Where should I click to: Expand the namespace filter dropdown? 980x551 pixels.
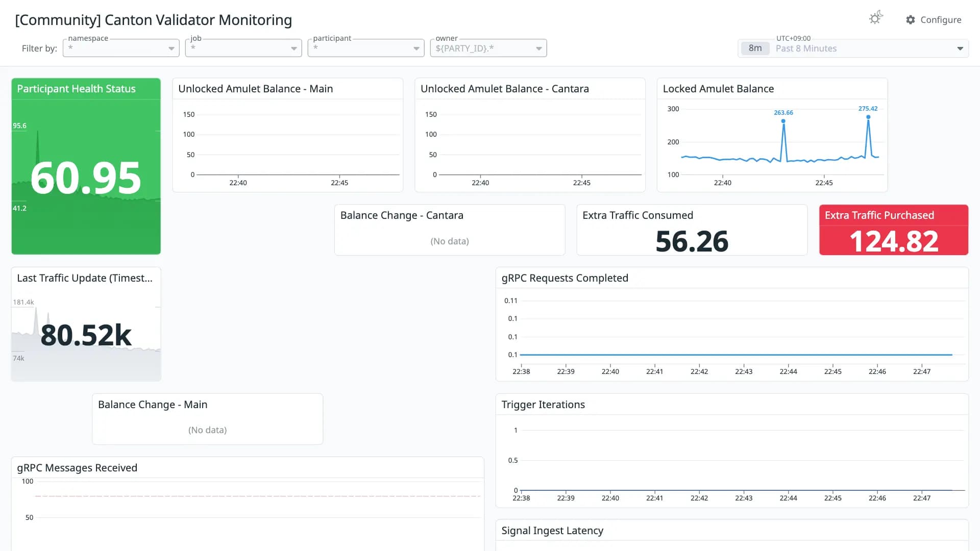(x=121, y=48)
